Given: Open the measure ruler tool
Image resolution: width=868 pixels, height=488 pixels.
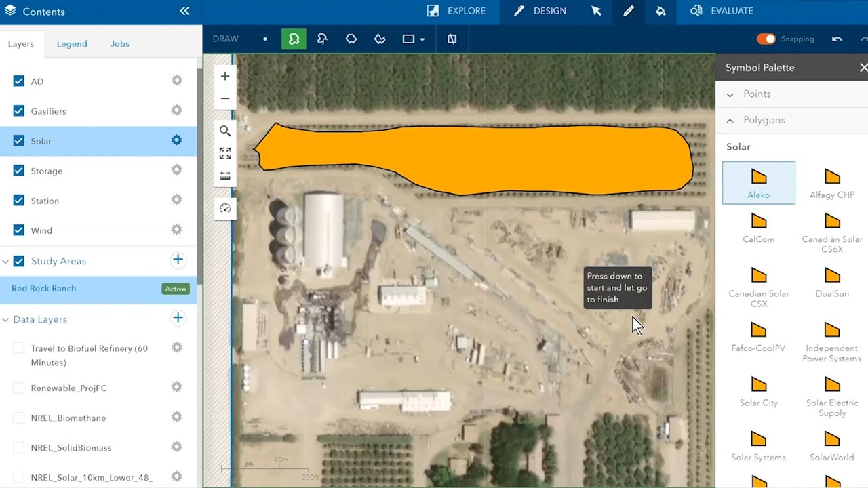Looking at the screenshot, I should 225,176.
